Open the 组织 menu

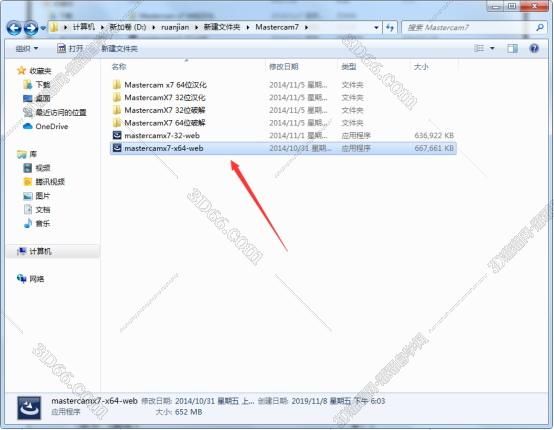26,48
